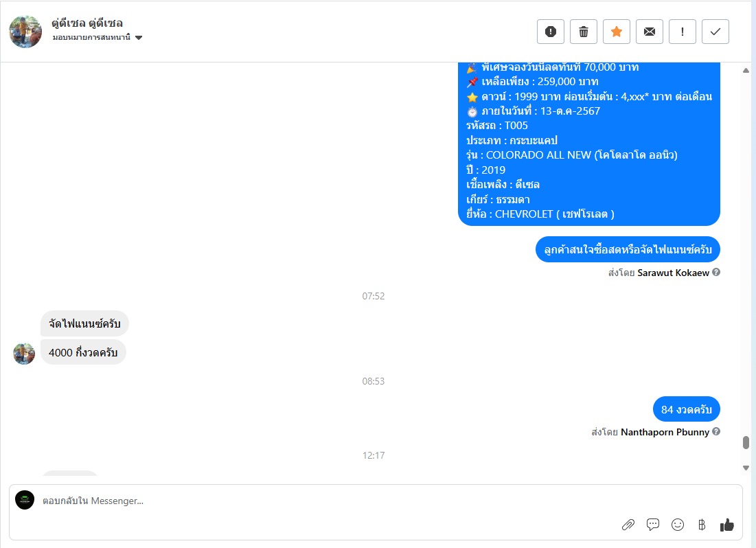Image resolution: width=756 pixels, height=548 pixels.
Task: Delete conversation with trash icon
Action: (x=584, y=32)
